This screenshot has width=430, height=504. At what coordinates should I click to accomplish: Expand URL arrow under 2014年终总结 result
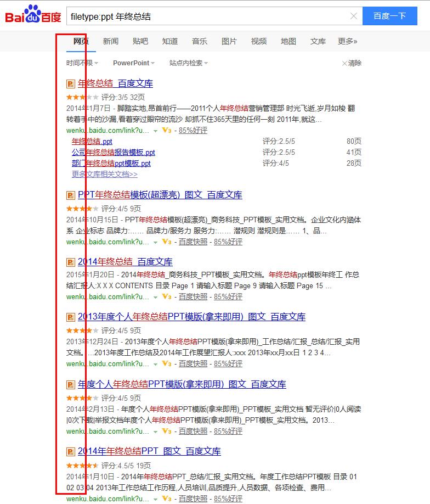pos(155,298)
